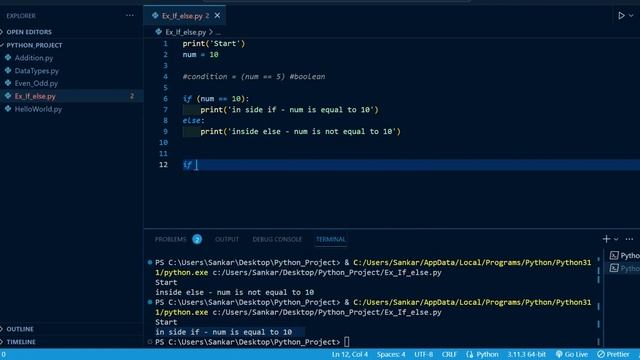Viewport: 640px width, 360px height.
Task: Switch to the Debug Console tab
Action: click(277, 239)
